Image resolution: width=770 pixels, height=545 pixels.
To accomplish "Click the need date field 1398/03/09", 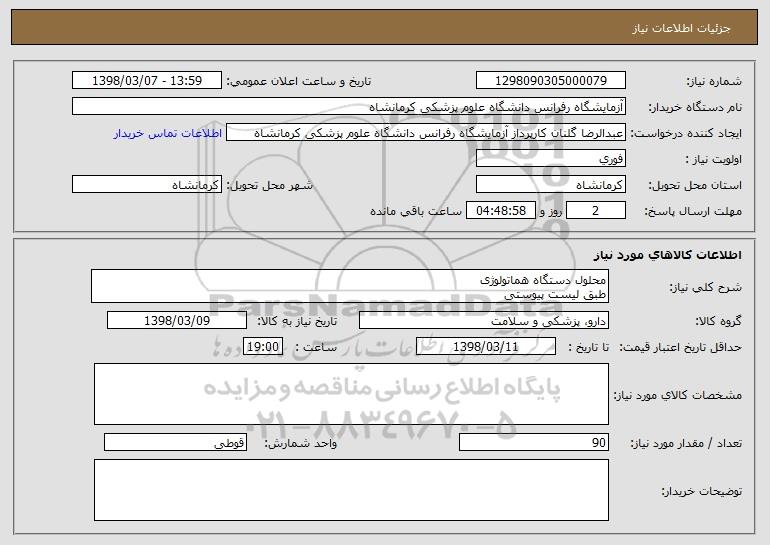I will [177, 320].
